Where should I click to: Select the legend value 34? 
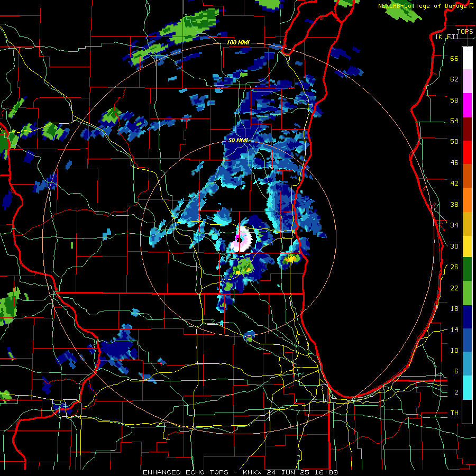(454, 225)
